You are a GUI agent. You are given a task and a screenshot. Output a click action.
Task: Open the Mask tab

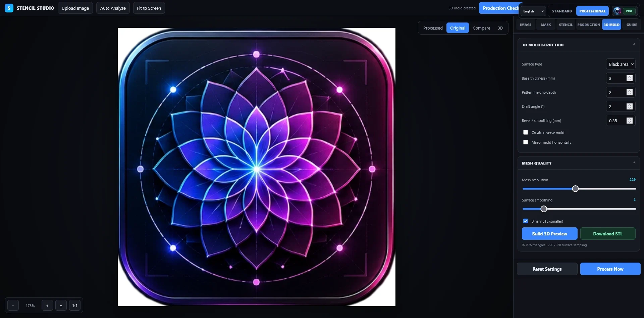[x=546, y=25]
